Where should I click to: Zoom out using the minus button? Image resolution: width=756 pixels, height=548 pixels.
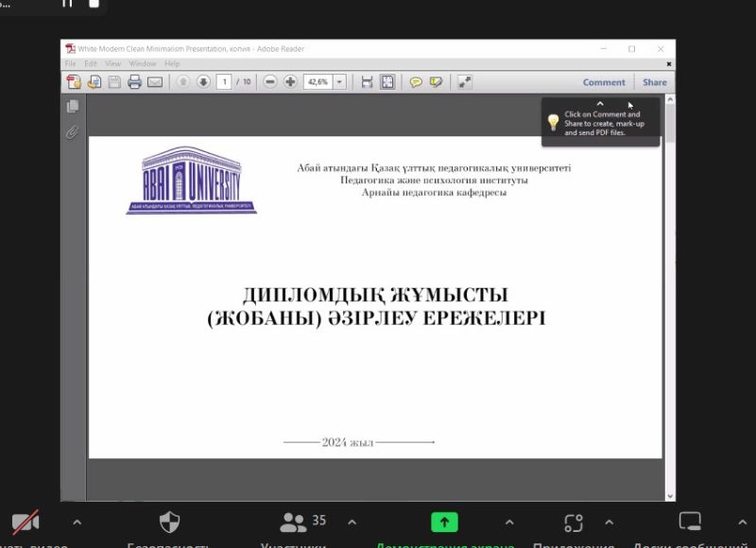pyautogui.click(x=270, y=82)
